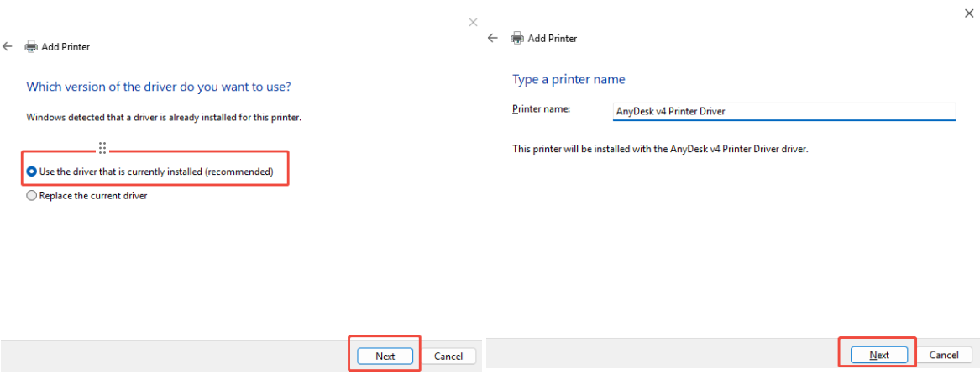Click the printer icon in the driver version dialog
Screen dimensions: 980x375
pos(31,47)
